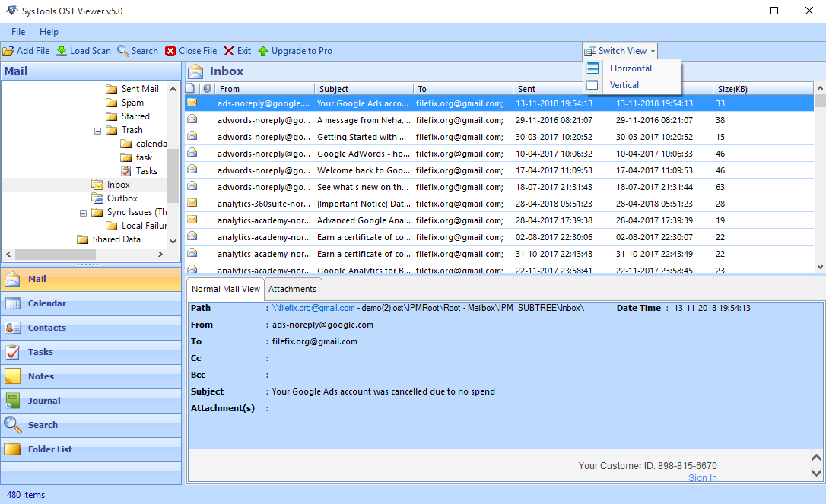
Task: Click the Close File red icon
Action: tap(171, 51)
